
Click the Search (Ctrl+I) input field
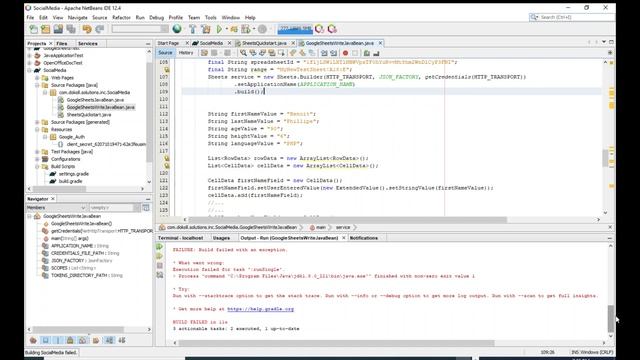(576, 17)
